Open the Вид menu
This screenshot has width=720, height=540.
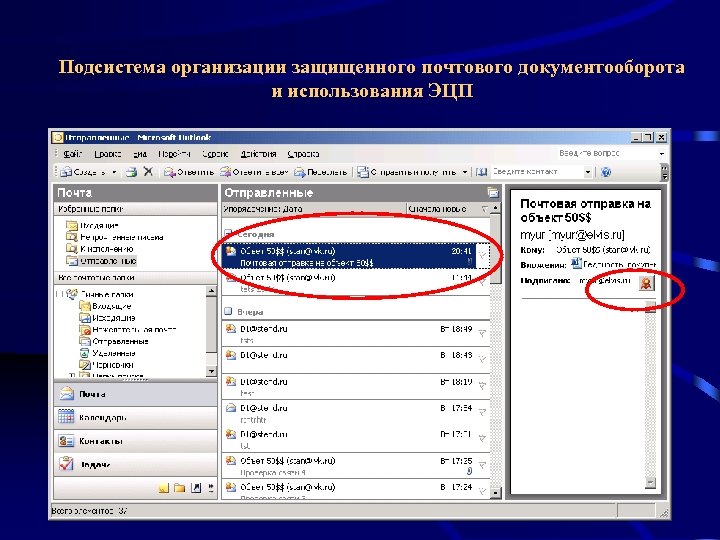coord(140,154)
